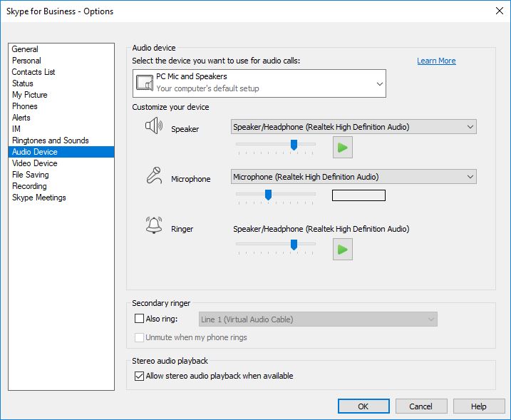Click the OK button
511x420 pixels.
tap(363, 406)
